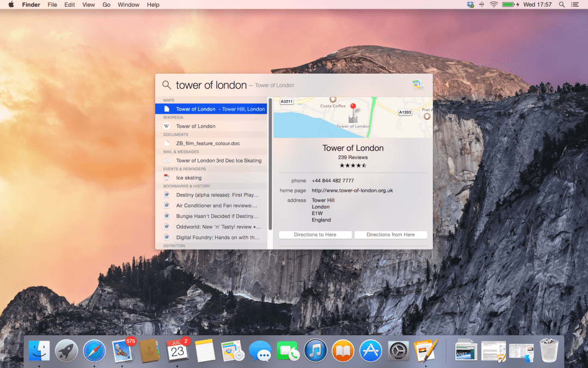Open Messages speech bubble icon in Dock
This screenshot has width=588, height=368.
260,351
